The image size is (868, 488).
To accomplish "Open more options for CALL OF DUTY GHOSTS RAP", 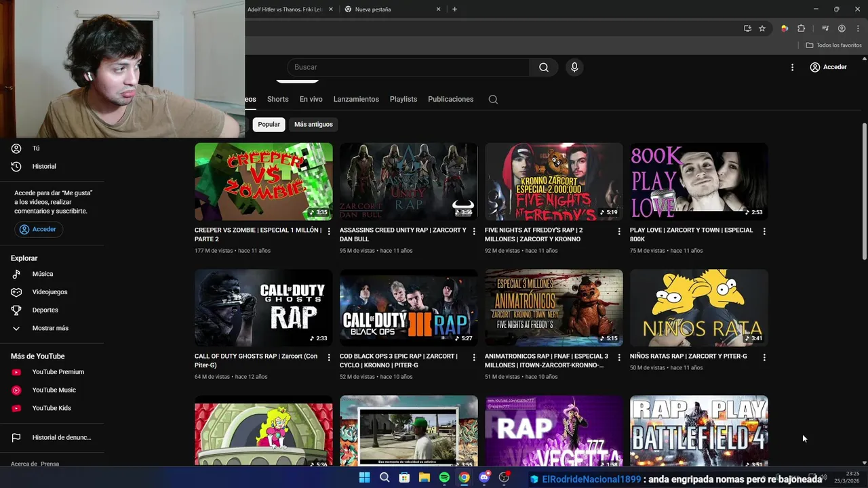I will pos(329,357).
